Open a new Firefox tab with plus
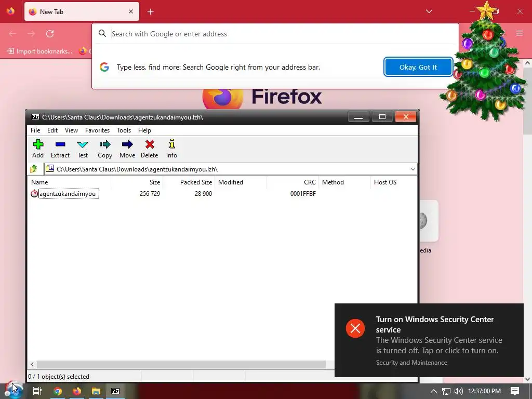The width and height of the screenshot is (532, 399). coord(150,12)
